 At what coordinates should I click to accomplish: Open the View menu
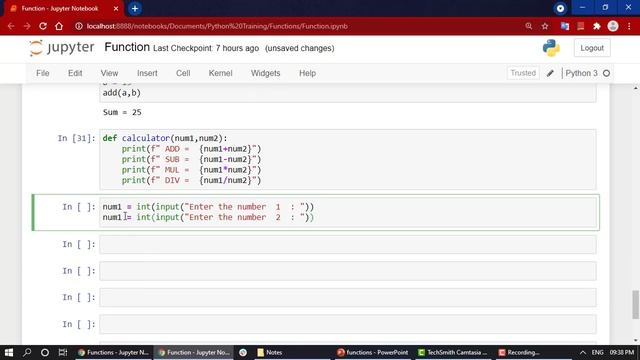point(109,73)
